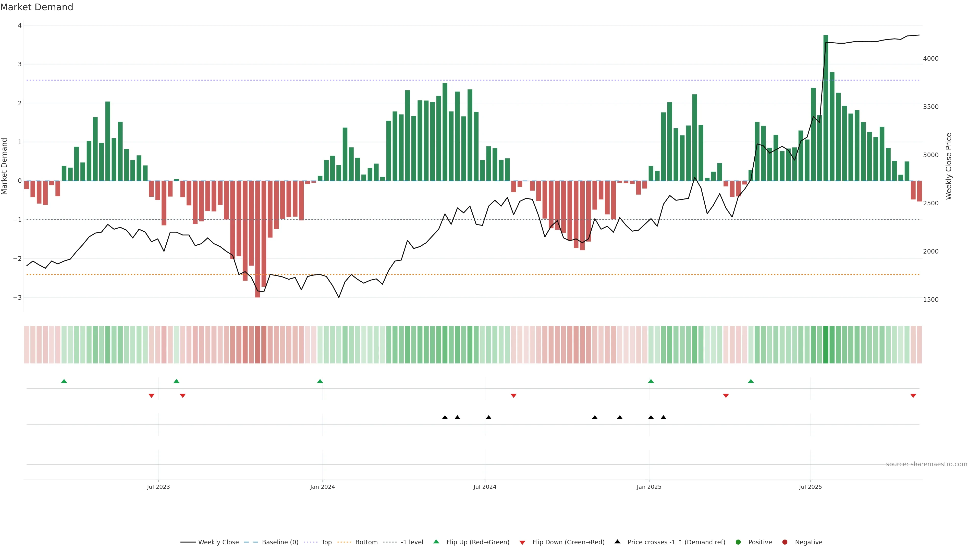
Task: Click the deepest red demand bar
Action: click(258, 239)
